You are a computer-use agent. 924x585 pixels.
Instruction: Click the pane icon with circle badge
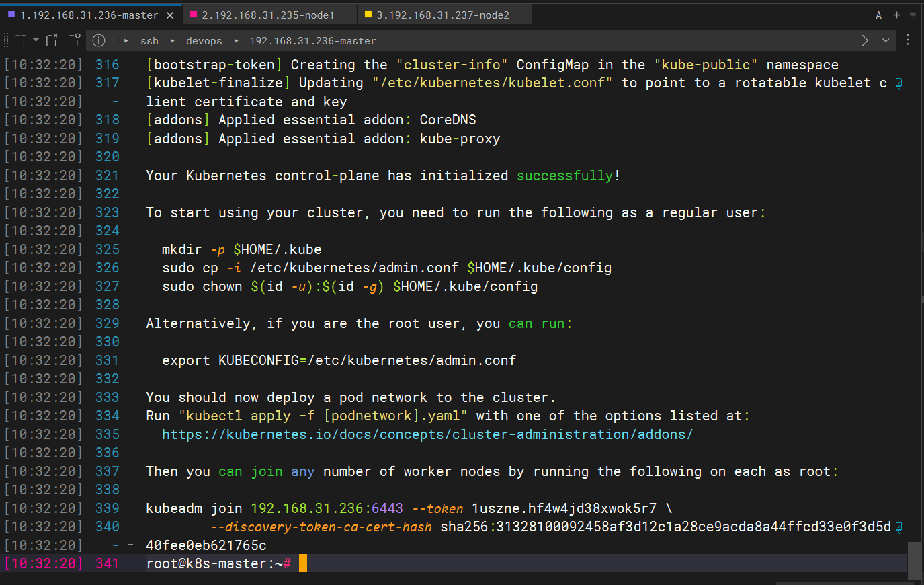pyautogui.click(x=74, y=40)
